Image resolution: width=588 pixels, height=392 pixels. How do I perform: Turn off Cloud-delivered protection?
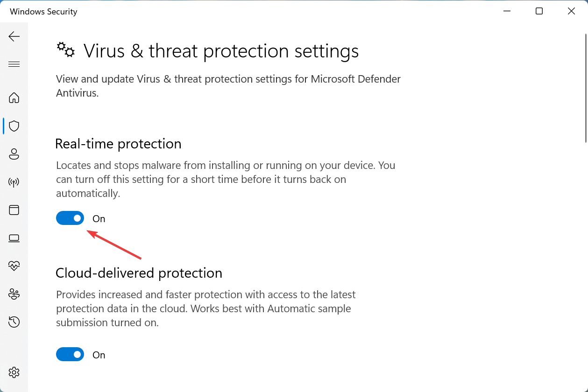click(x=70, y=354)
